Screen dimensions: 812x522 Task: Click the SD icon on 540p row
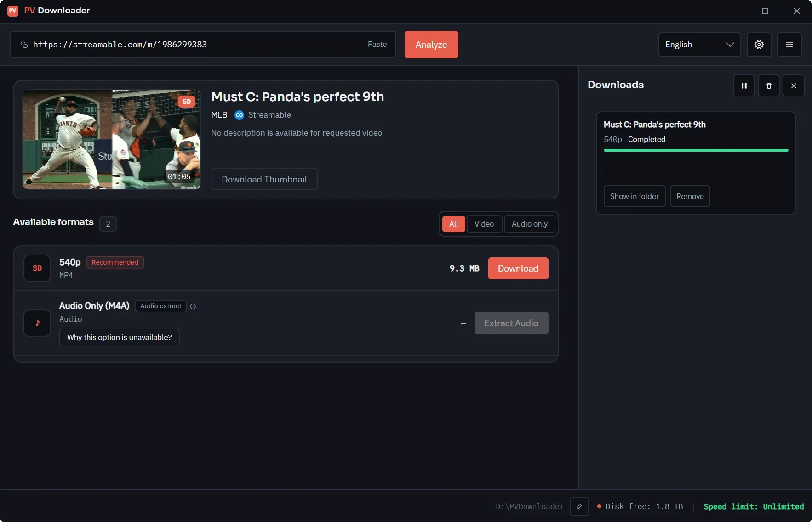coord(37,268)
